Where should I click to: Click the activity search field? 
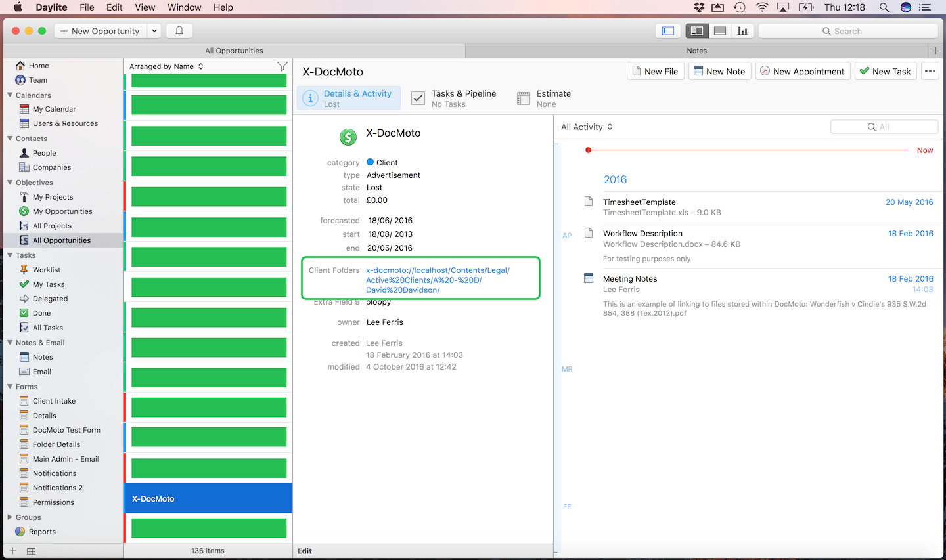pos(884,127)
